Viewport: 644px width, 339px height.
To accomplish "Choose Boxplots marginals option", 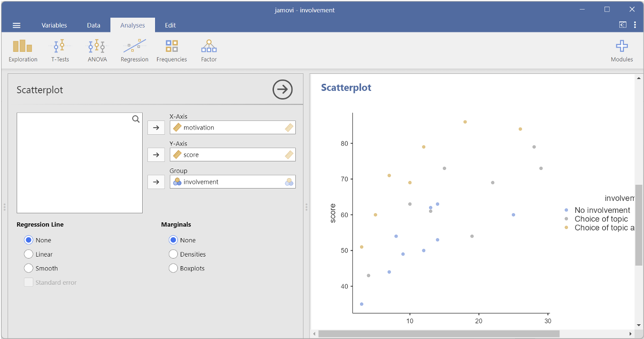I will click(x=173, y=269).
